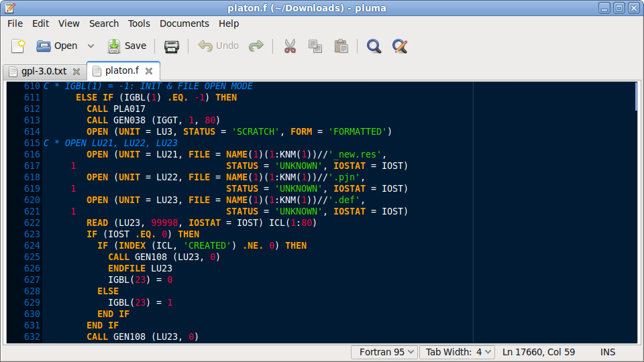
Task: Open the Tab Width dropdown
Action: point(458,352)
